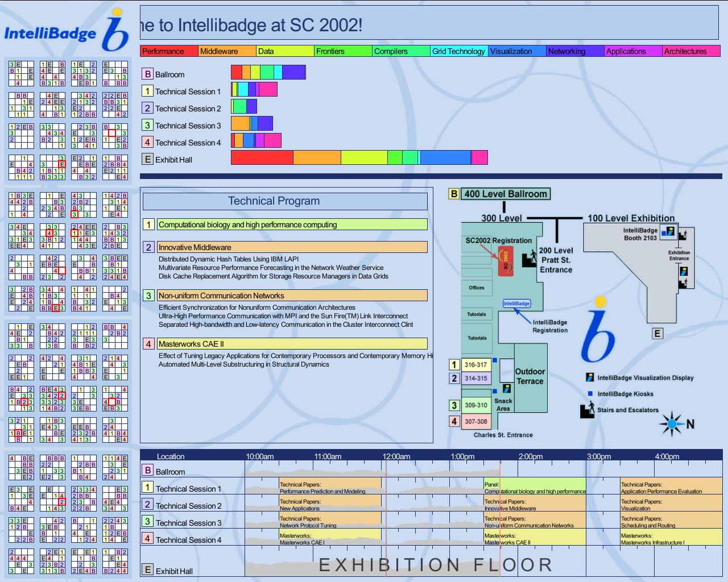Click the 2 badge beside room 314-315 on map
The height and width of the screenshot is (582, 728).
tap(454, 378)
